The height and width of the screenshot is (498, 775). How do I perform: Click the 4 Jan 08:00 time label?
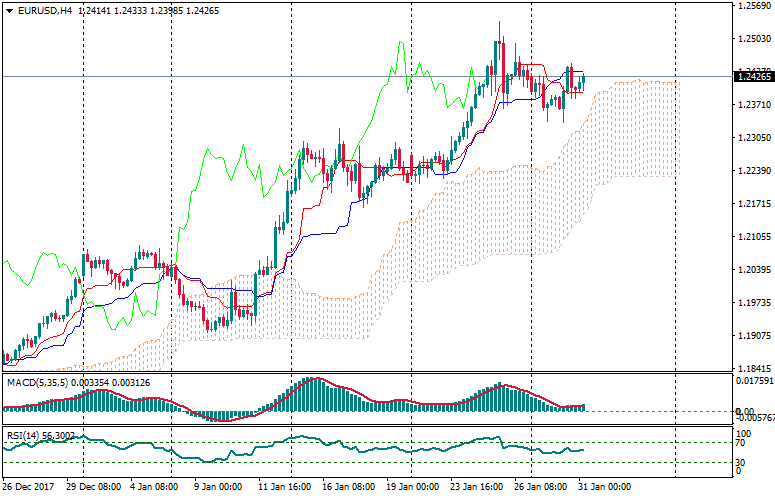click(x=158, y=487)
